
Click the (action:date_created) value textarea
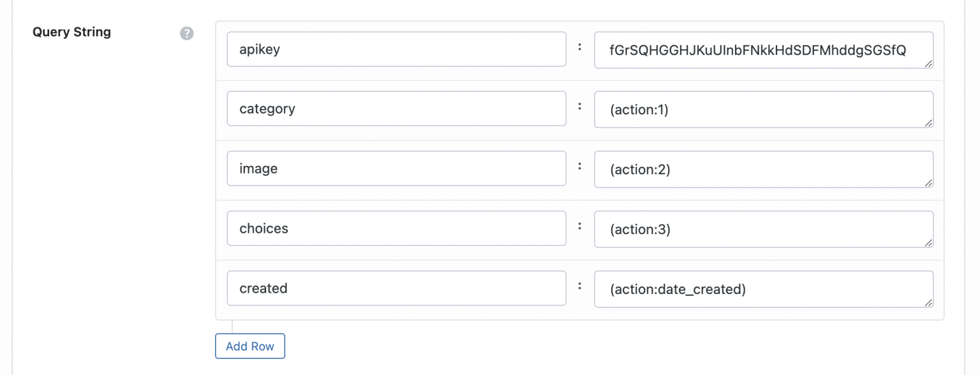[764, 290]
